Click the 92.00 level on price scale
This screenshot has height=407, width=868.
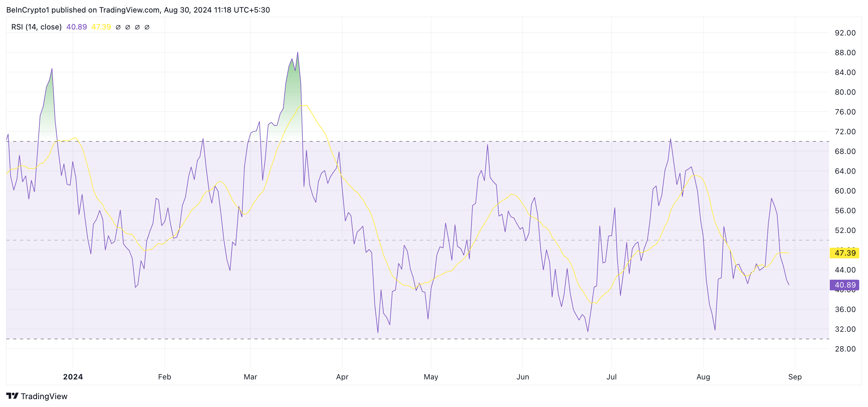pos(845,33)
